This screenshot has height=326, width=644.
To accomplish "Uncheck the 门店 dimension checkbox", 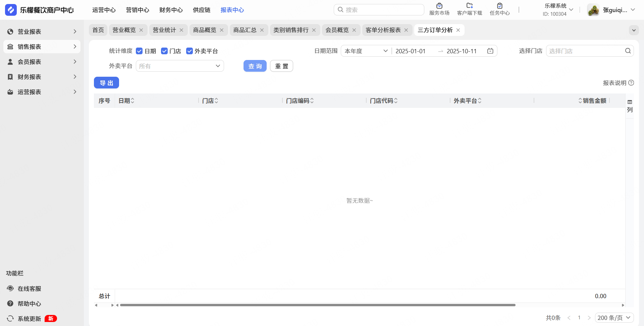I will [164, 51].
